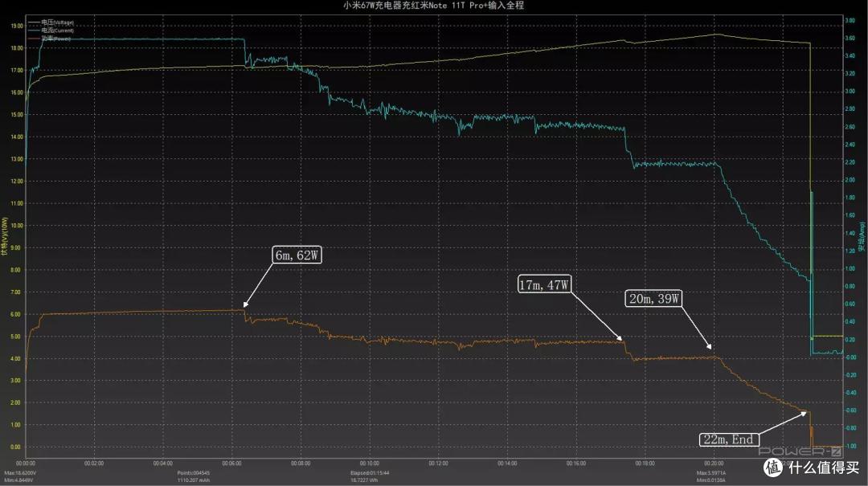Click the 2.20 tick on current axis

pyautogui.click(x=850, y=162)
